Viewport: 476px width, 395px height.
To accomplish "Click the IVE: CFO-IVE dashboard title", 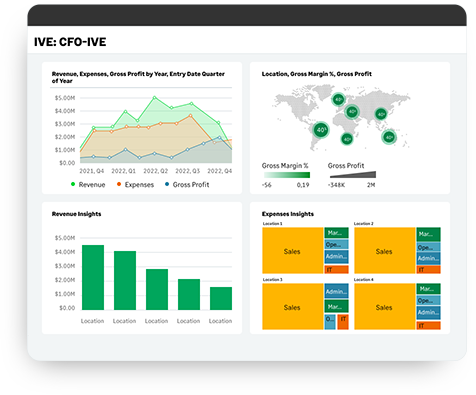I will 70,42.
